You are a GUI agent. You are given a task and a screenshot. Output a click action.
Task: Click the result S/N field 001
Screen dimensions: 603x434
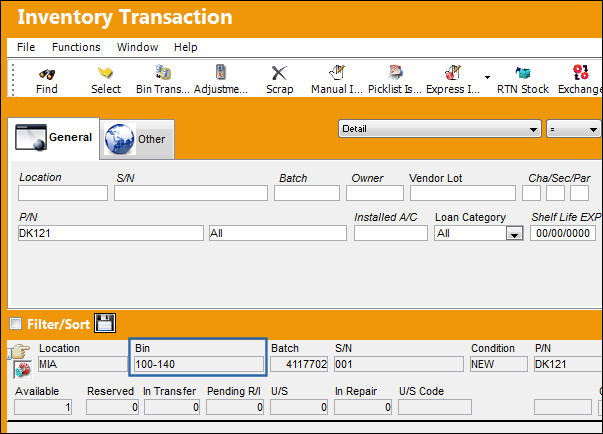tap(399, 364)
